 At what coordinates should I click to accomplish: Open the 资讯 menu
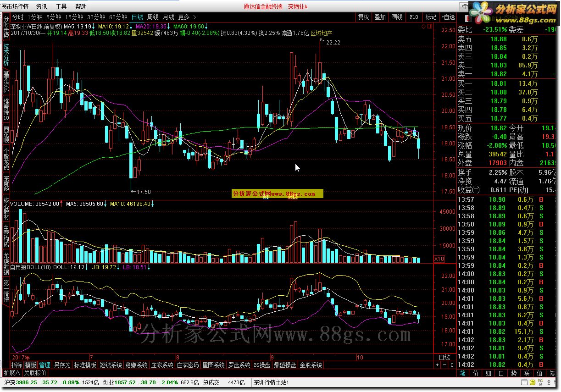(x=41, y=6)
